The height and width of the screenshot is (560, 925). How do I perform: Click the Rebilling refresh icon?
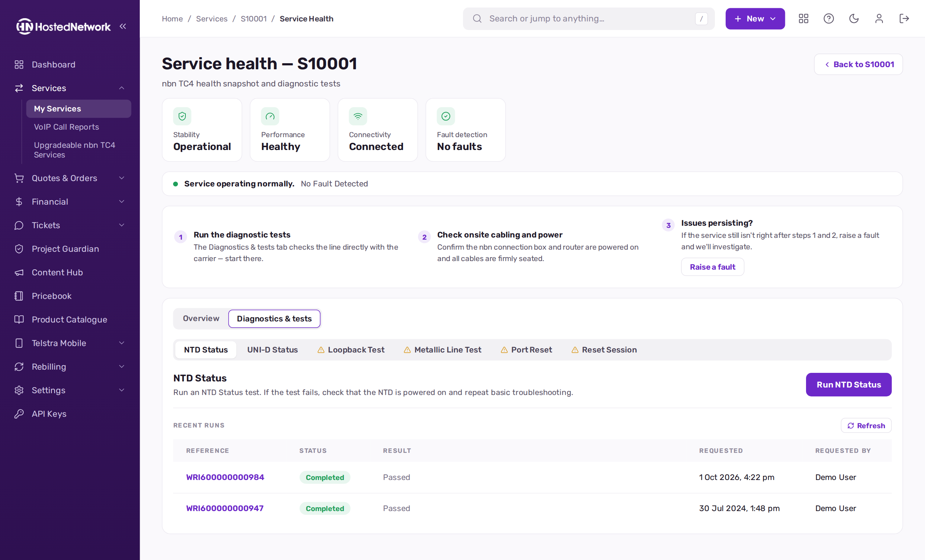pyautogui.click(x=19, y=367)
